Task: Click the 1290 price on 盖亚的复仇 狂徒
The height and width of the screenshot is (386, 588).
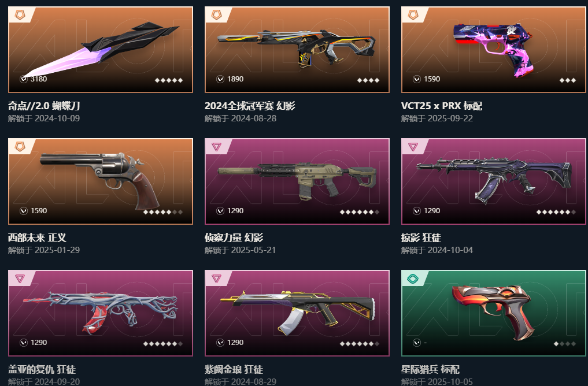Action: click(x=39, y=343)
